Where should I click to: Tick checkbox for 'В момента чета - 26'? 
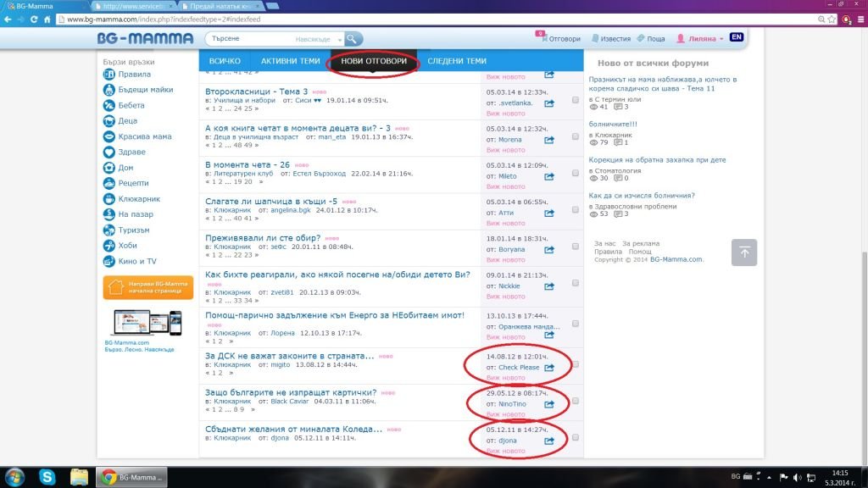pyautogui.click(x=576, y=173)
